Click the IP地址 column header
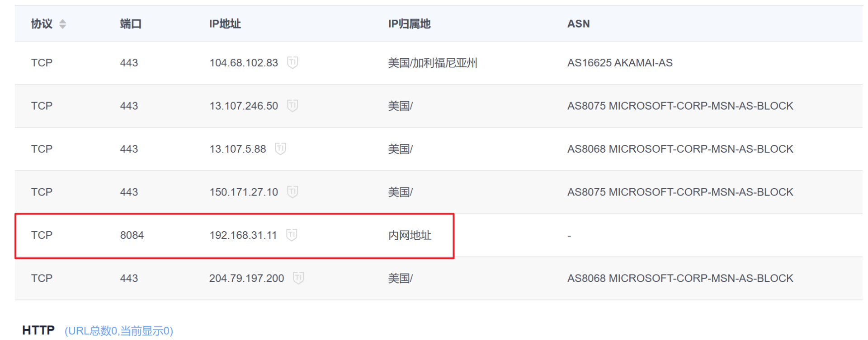This screenshot has width=868, height=340. [225, 24]
